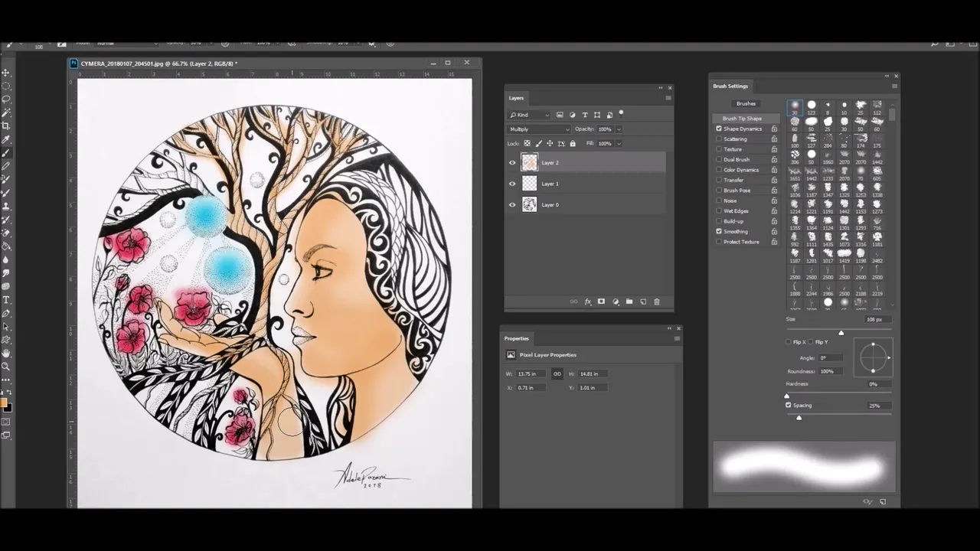Create new fill or adjustment layer
980x551 pixels.
pos(616,302)
